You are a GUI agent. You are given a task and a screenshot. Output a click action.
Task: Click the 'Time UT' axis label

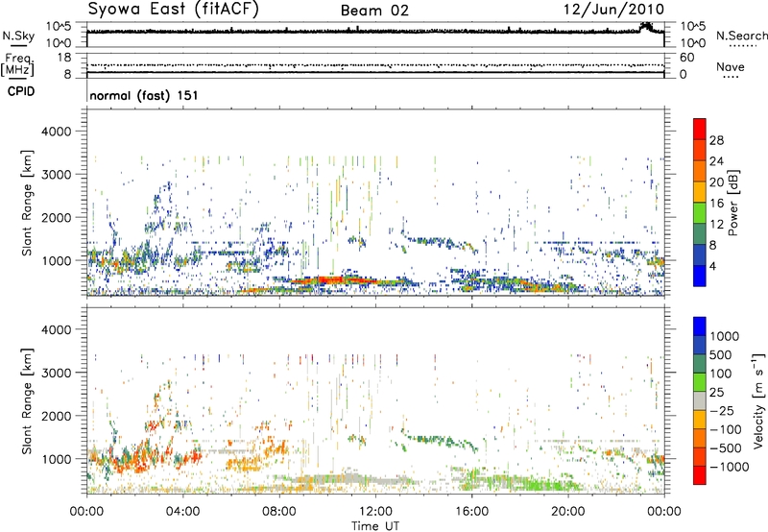375,526
